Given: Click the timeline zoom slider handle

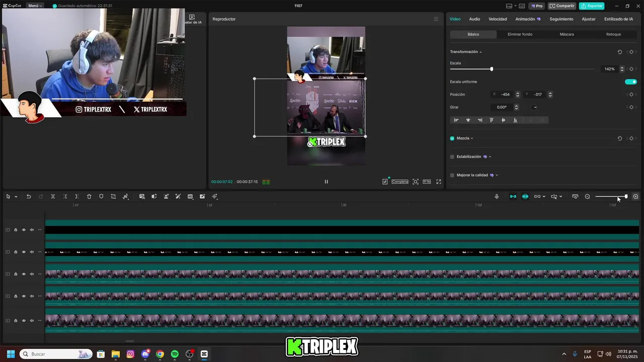Looking at the screenshot, I should [x=626, y=197].
